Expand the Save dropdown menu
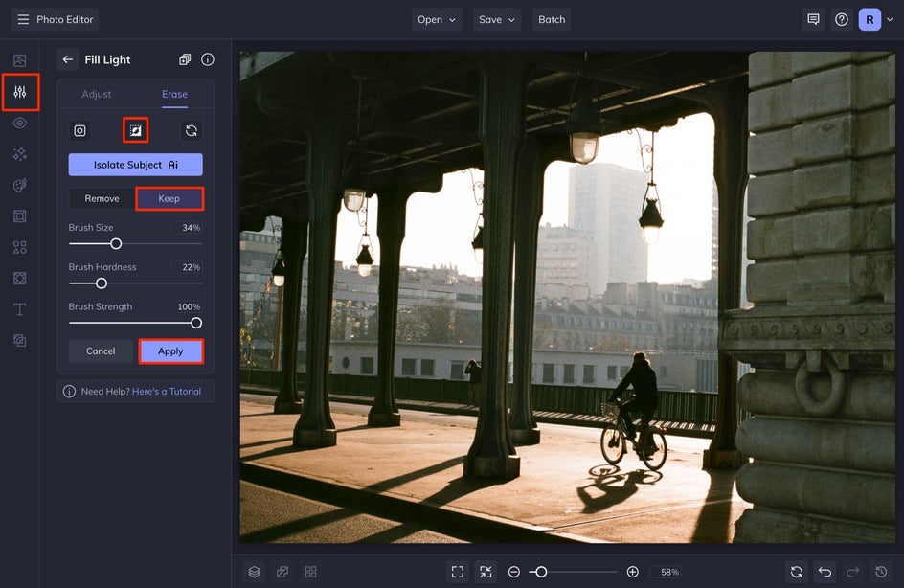This screenshot has height=588, width=904. coord(497,19)
